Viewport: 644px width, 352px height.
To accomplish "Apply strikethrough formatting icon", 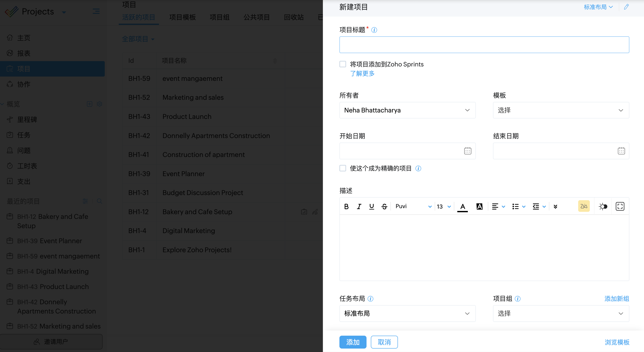I will [384, 206].
